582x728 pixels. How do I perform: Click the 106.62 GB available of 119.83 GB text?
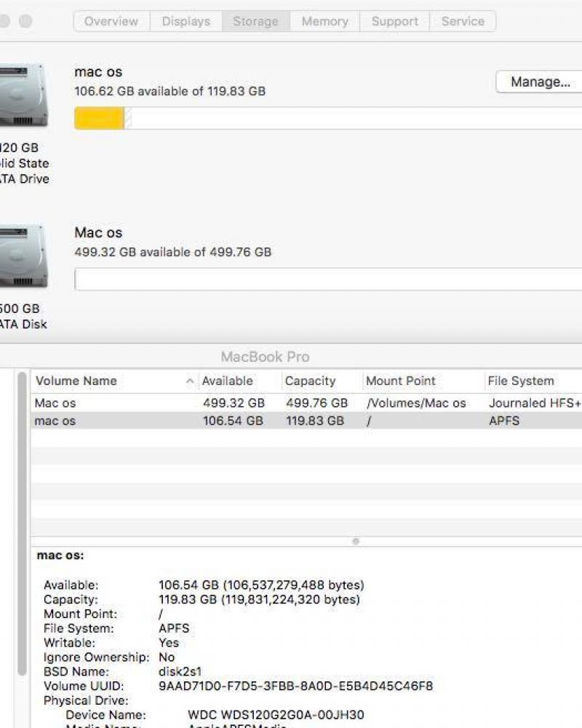[x=170, y=91]
